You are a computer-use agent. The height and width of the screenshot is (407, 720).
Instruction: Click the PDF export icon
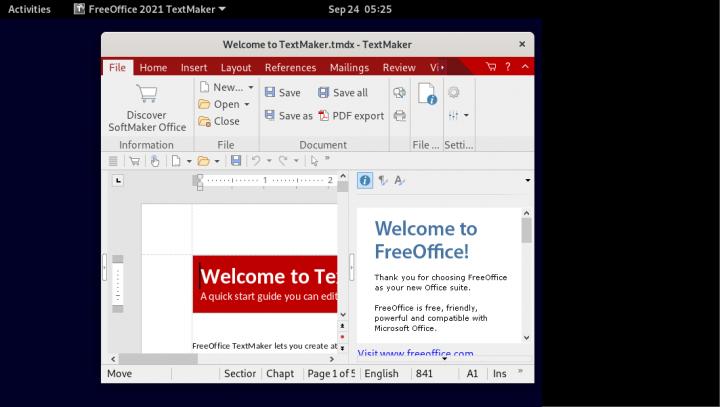click(x=324, y=116)
